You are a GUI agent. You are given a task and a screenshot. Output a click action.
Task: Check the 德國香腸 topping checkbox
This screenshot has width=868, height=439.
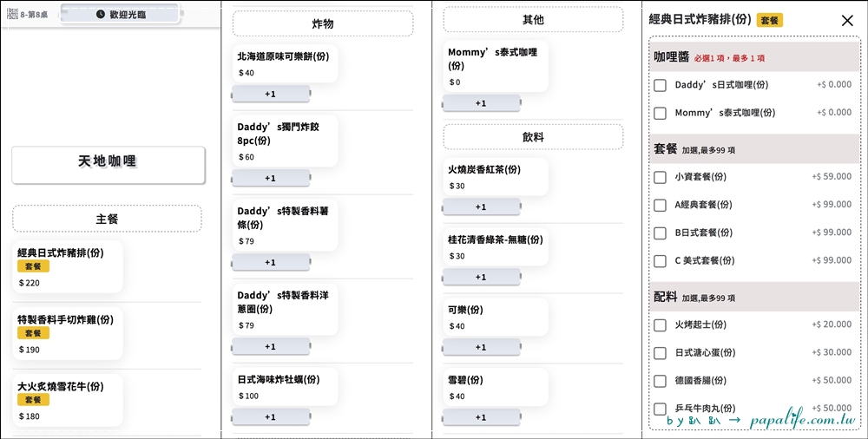(660, 381)
